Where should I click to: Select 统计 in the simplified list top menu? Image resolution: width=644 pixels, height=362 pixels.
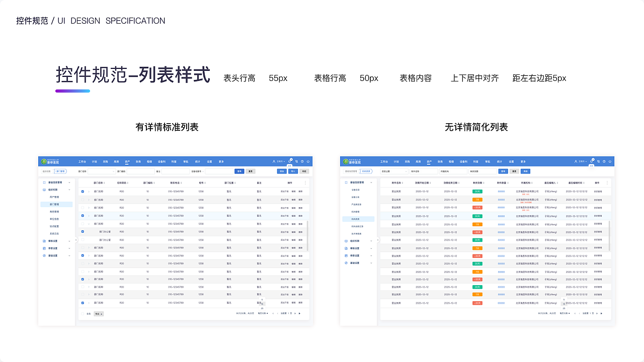tap(499, 161)
